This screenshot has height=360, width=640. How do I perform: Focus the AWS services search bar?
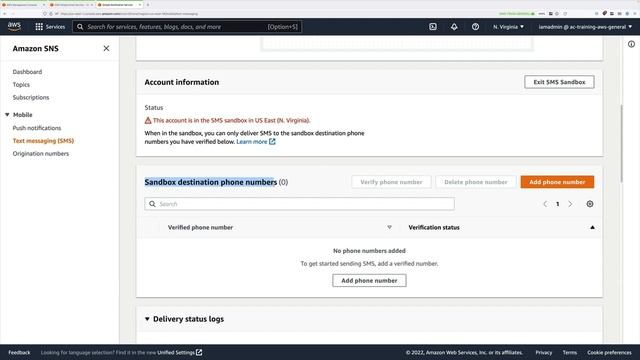187,27
